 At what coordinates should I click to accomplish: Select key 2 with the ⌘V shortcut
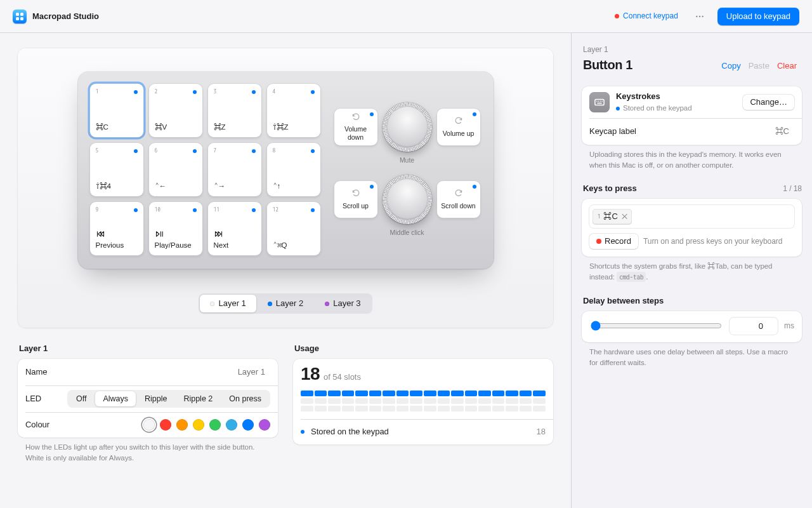[x=176, y=110]
